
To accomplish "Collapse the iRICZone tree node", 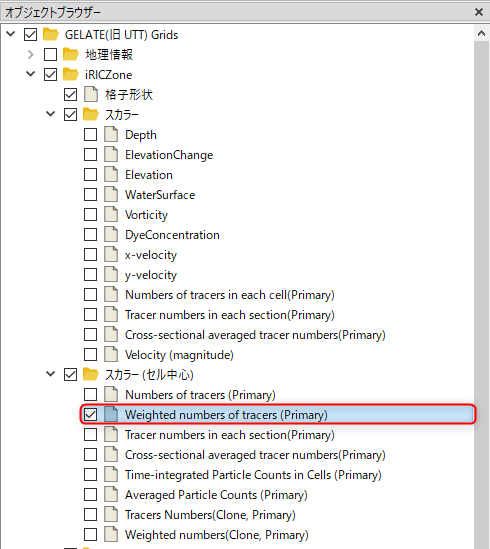I will click(x=31, y=74).
